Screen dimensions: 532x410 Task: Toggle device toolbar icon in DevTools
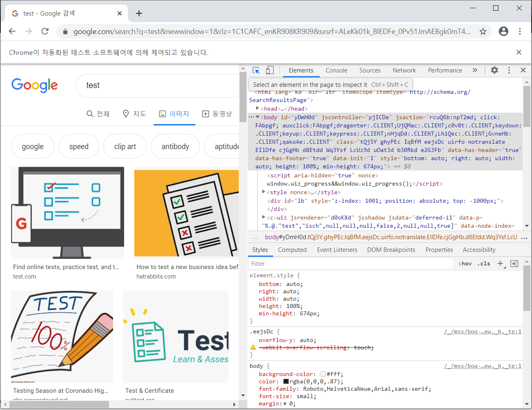pos(270,70)
